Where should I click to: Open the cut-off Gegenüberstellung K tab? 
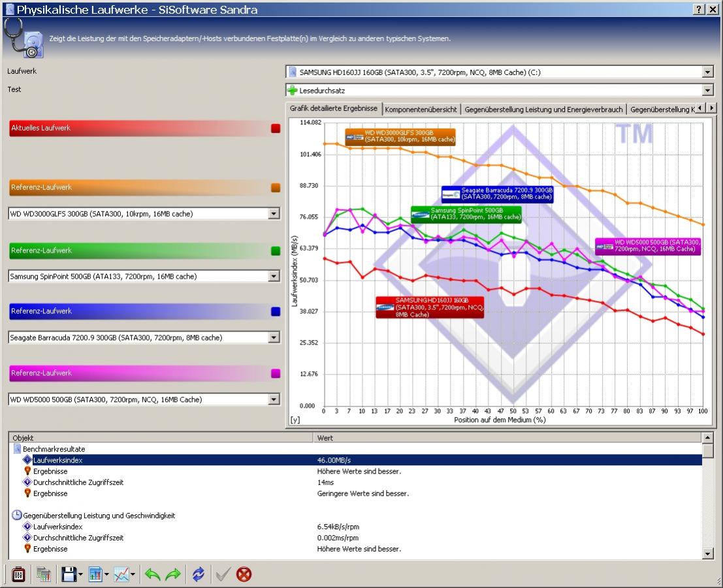[x=662, y=109]
